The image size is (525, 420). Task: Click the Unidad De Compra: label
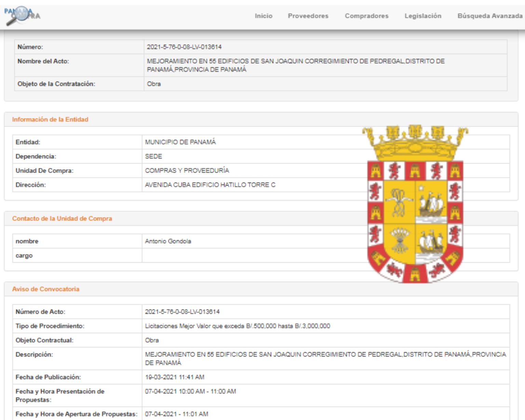point(44,171)
